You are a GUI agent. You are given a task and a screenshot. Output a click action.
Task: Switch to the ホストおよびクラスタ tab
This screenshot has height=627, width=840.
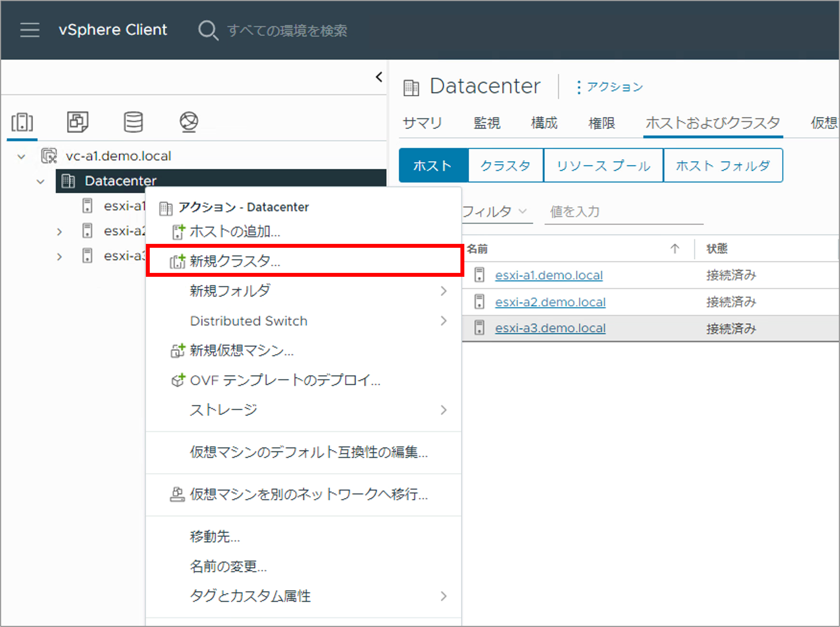tap(713, 123)
